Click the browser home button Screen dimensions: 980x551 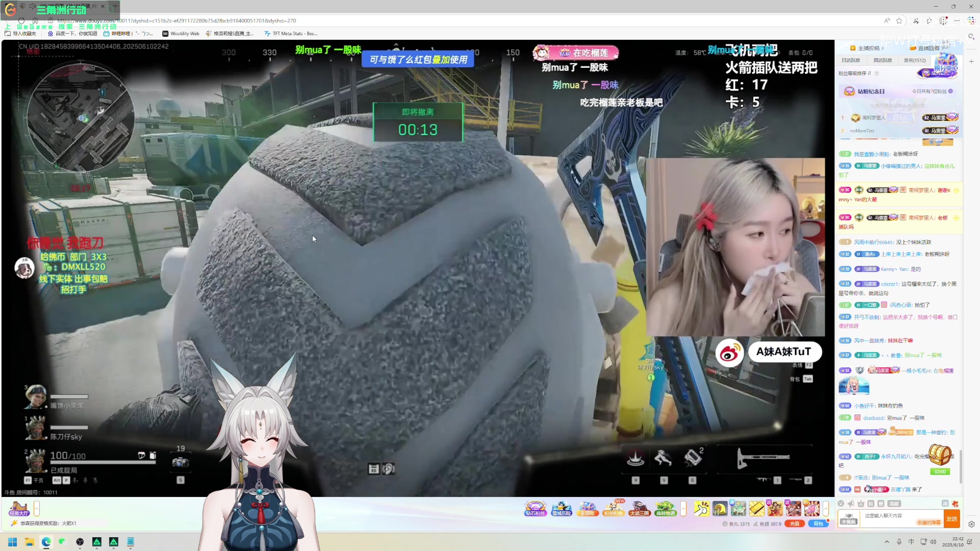(35, 20)
